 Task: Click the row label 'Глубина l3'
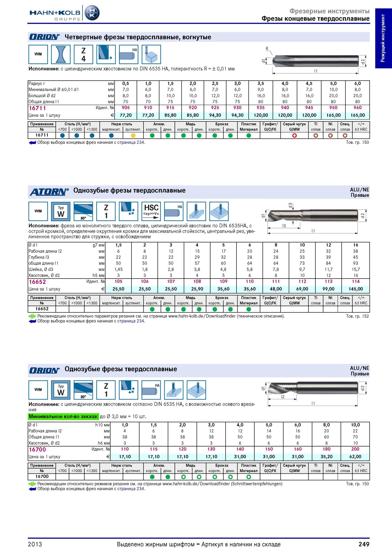click(x=39, y=257)
